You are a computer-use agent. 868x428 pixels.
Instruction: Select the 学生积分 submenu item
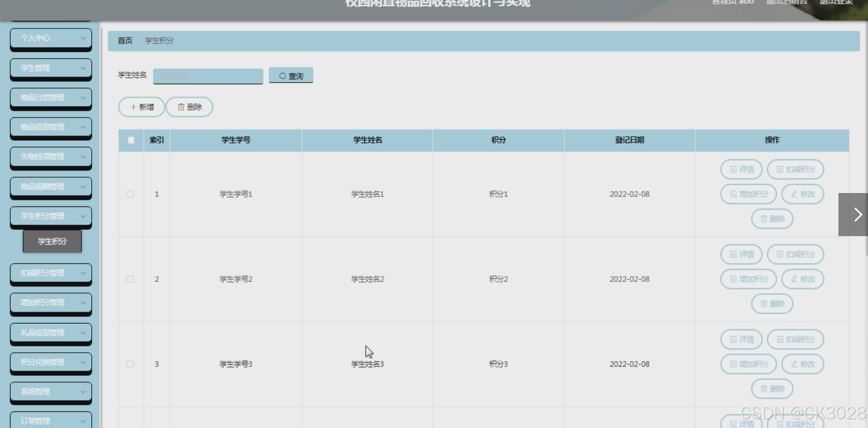(52, 241)
